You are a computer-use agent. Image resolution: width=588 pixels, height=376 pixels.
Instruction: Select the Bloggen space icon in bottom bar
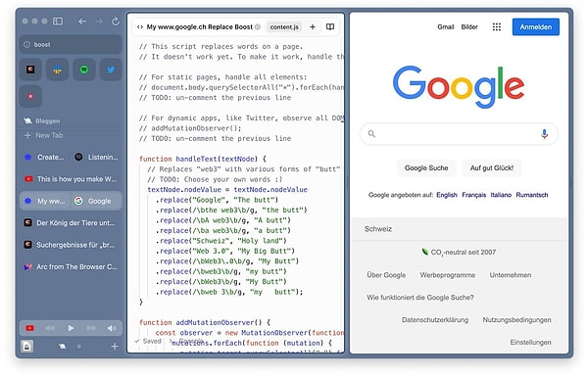pyautogui.click(x=63, y=347)
